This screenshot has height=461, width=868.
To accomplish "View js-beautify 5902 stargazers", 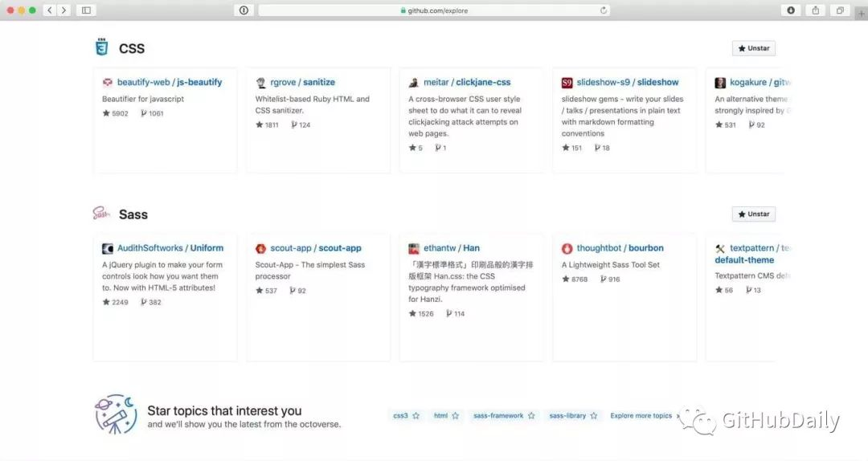I will pyautogui.click(x=115, y=113).
